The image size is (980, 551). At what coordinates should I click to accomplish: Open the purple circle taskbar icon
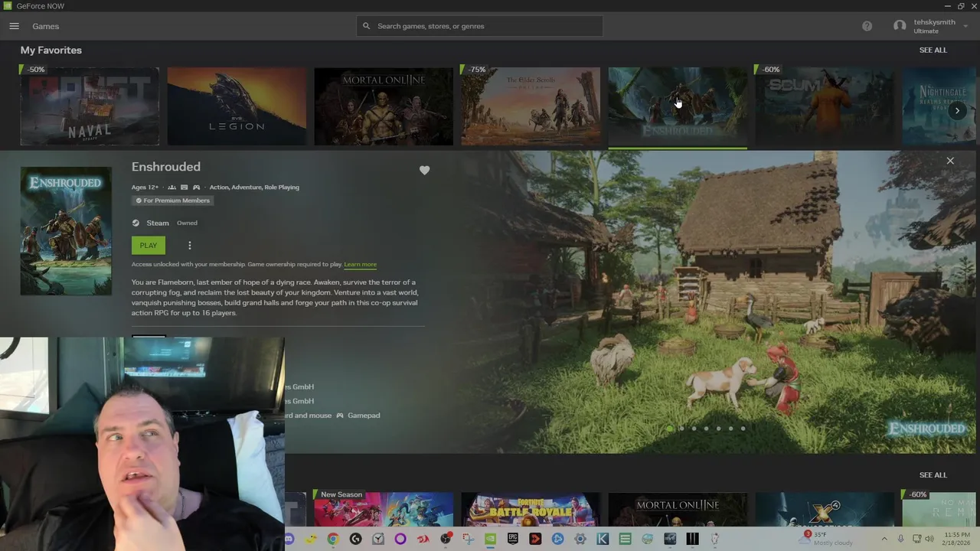400,539
